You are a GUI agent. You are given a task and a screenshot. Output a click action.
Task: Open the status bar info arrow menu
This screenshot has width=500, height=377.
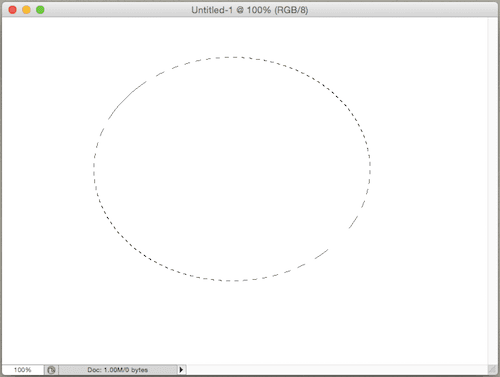pyautogui.click(x=181, y=370)
